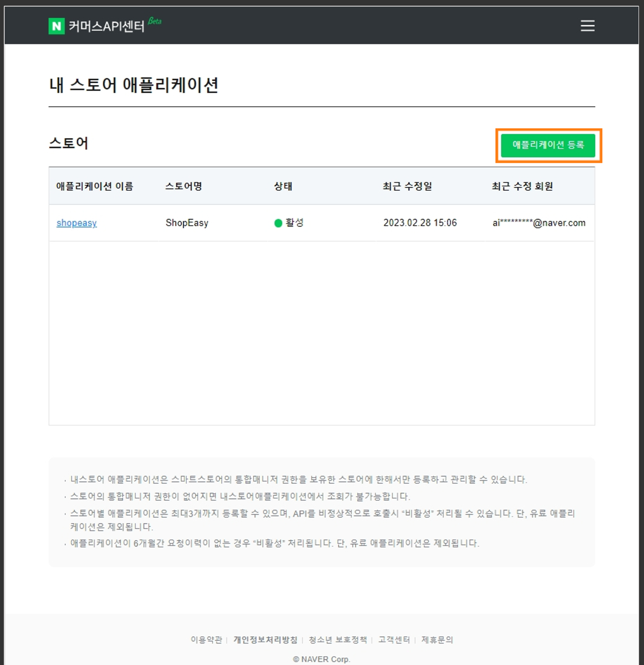Viewport: 644px width, 665px height.
Task: Click the green 활성 status dot
Action: [x=278, y=223]
